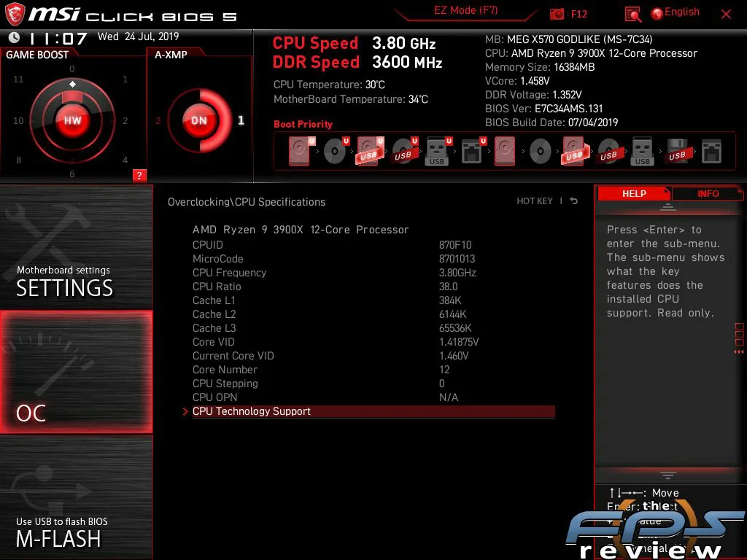The width and height of the screenshot is (747, 560).
Task: Click the BIOS Build Date 07/04/2019 line
Action: (x=551, y=122)
